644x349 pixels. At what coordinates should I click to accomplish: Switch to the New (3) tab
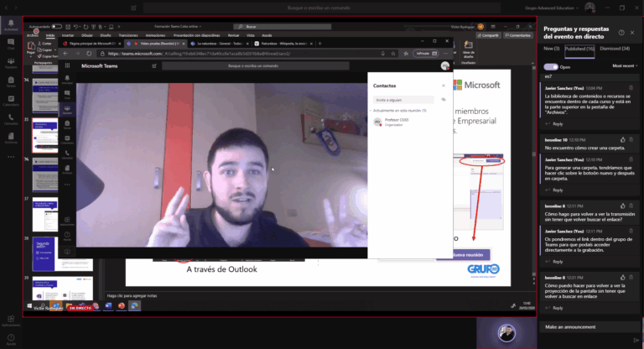551,49
